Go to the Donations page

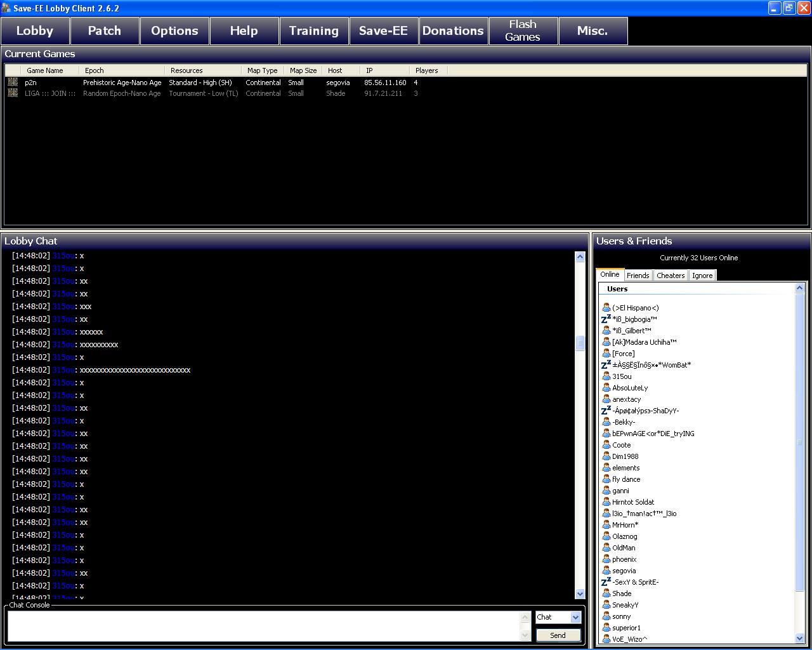coord(453,30)
